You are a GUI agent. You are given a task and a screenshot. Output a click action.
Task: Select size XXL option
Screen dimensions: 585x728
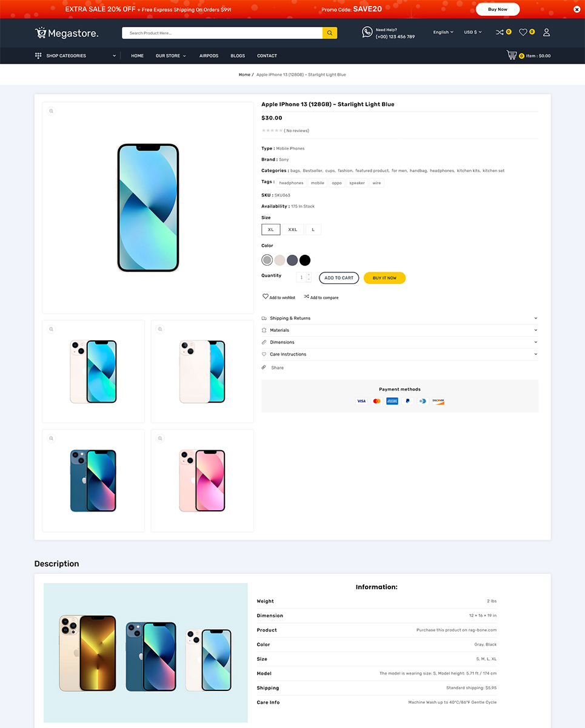pos(293,229)
